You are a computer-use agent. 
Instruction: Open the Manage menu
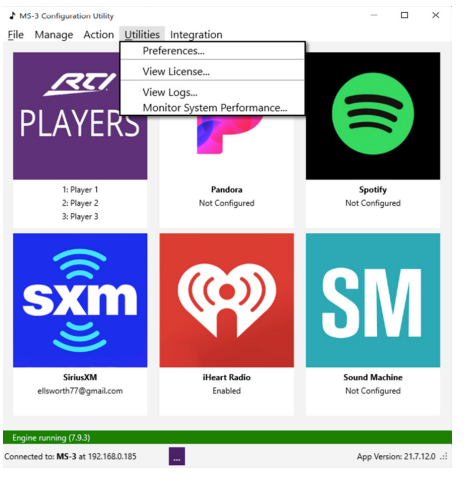[x=54, y=35]
